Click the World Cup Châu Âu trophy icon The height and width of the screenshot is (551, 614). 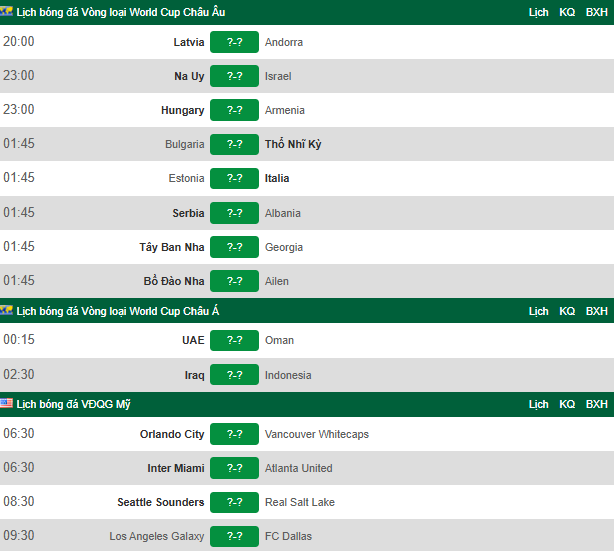click(7, 12)
